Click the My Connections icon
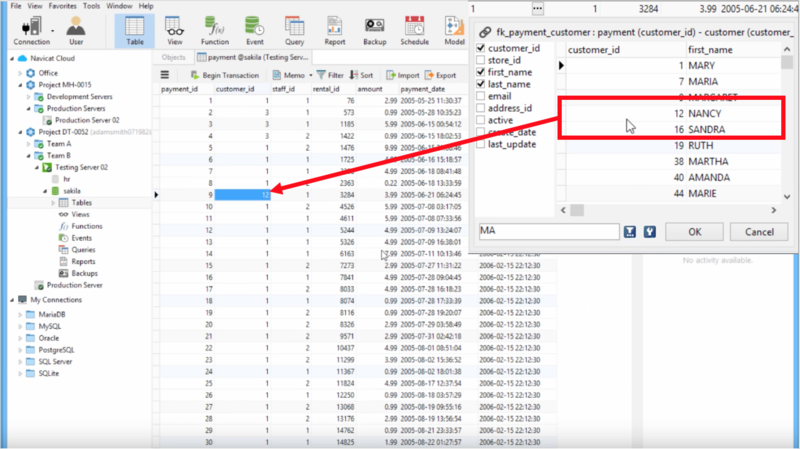 pyautogui.click(x=22, y=300)
